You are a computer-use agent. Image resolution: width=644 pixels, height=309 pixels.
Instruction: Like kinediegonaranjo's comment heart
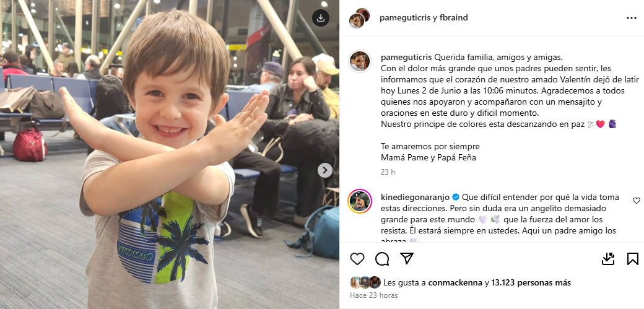pyautogui.click(x=636, y=201)
